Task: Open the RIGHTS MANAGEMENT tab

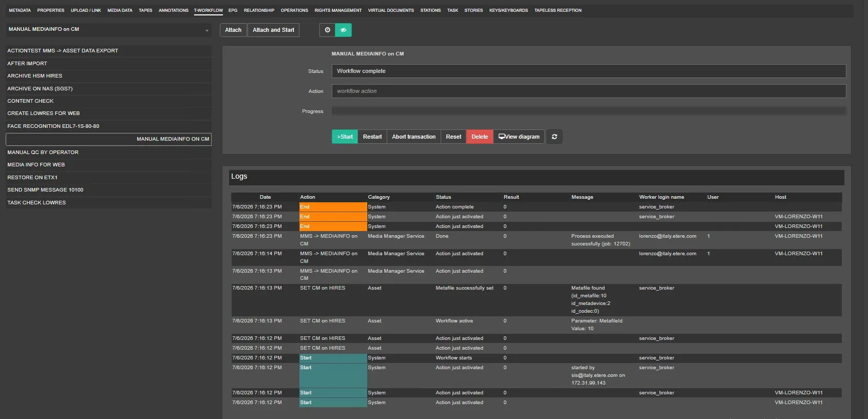Action: [x=338, y=10]
